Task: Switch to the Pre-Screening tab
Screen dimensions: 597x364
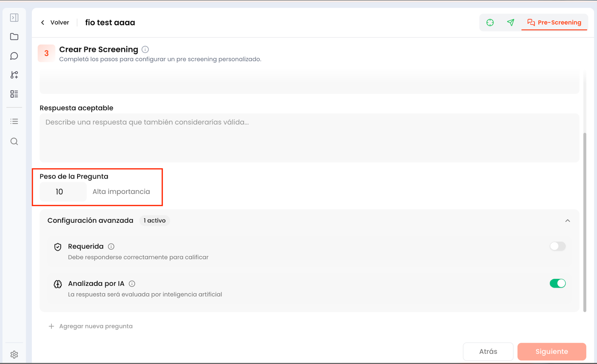Action: coord(554,22)
